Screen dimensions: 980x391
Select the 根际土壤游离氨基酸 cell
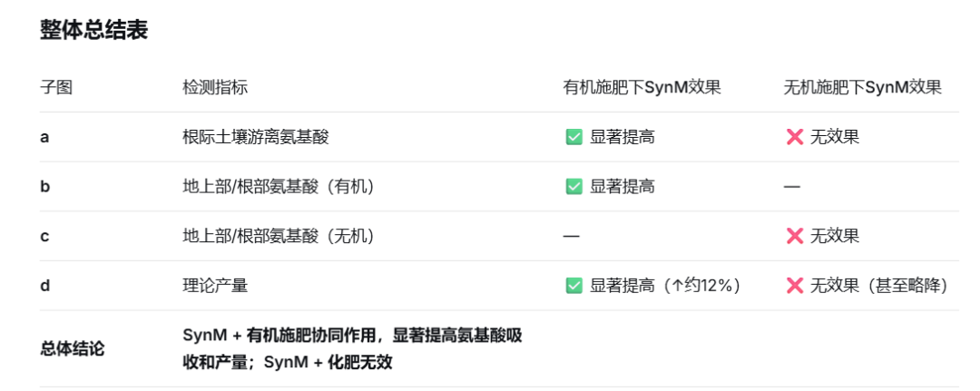pyautogui.click(x=256, y=137)
